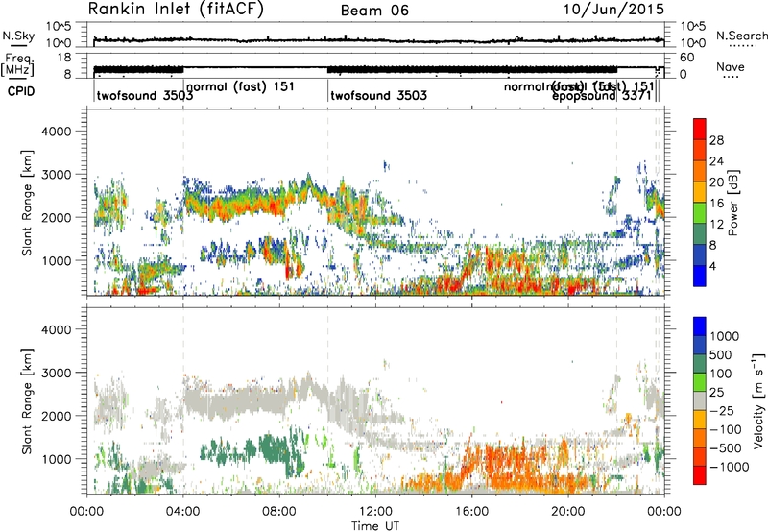
Task: Click the 'Nave' legend label
Action: pyautogui.click(x=731, y=66)
